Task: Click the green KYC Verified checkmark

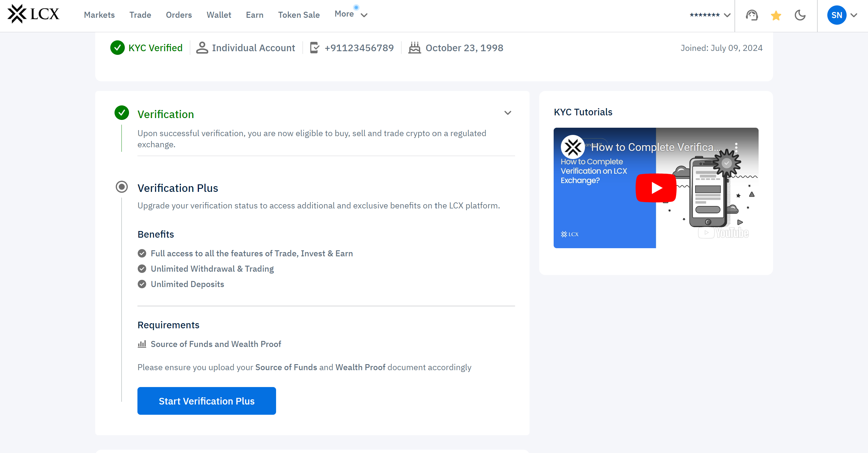Action: pyautogui.click(x=117, y=48)
